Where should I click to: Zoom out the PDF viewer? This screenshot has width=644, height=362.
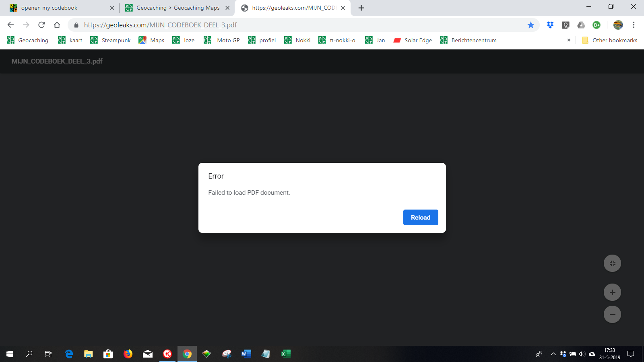(x=612, y=314)
